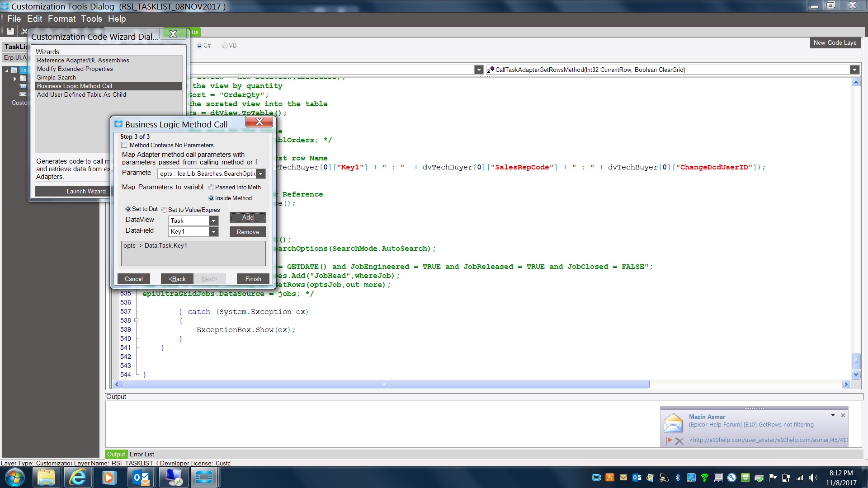Open the DataView Task dropdown

pos(213,221)
